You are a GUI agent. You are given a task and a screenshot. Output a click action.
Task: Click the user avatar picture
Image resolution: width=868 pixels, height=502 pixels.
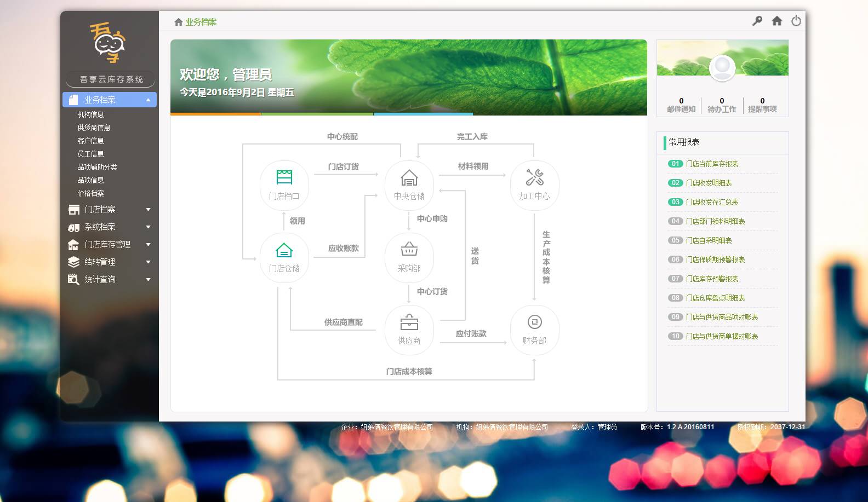click(722, 68)
